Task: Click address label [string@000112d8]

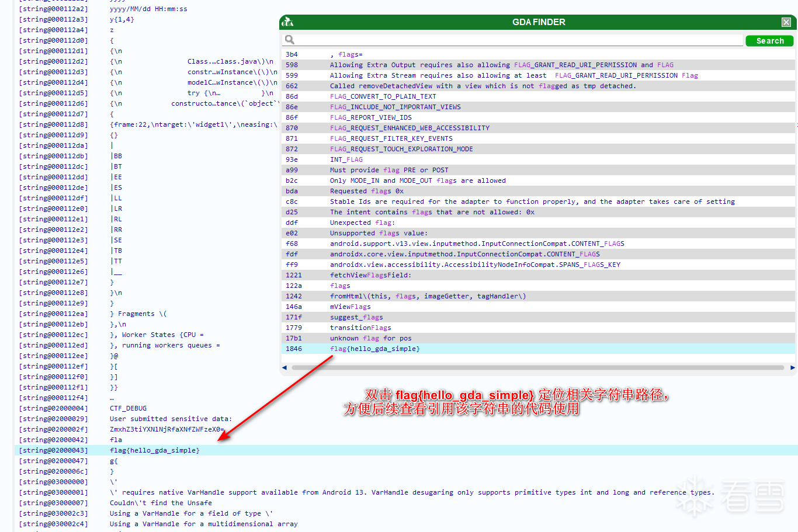Action: (53, 124)
